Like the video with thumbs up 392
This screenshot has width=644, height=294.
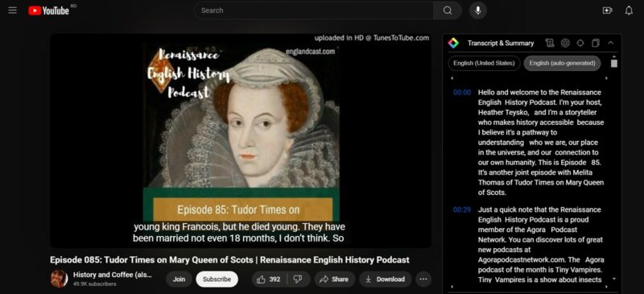(269, 280)
